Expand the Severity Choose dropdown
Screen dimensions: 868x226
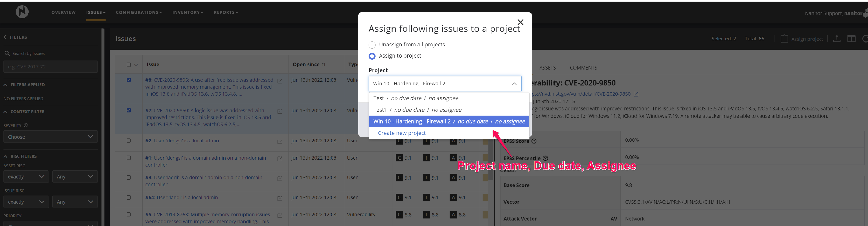51,136
